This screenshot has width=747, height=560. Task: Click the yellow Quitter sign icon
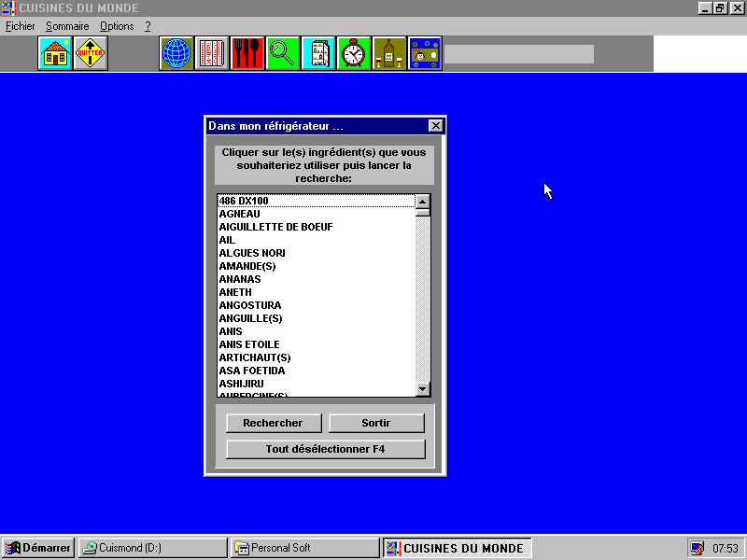click(x=91, y=53)
